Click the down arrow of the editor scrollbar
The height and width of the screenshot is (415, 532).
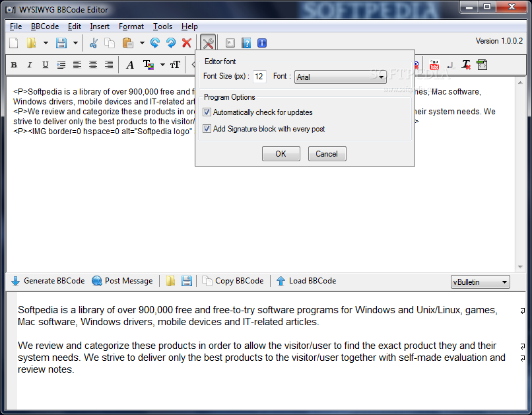coord(520,267)
